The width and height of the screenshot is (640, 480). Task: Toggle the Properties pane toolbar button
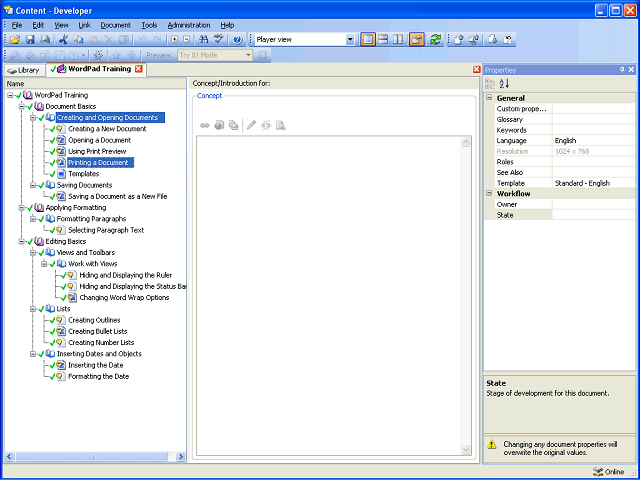tap(417, 40)
